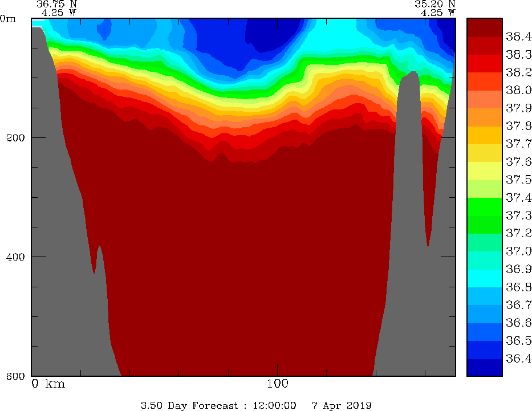Click the 37.9 color bar label

click(x=518, y=108)
